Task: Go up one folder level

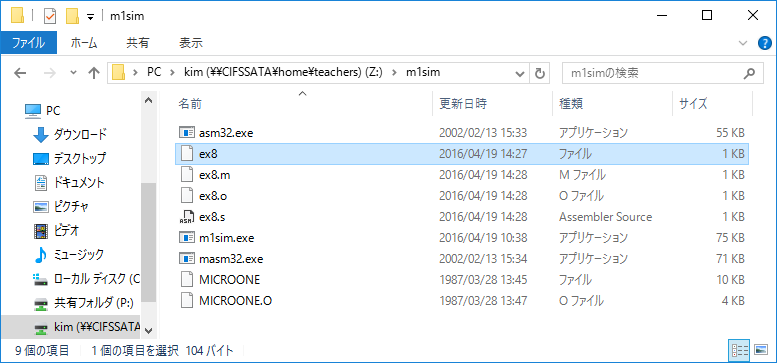Action: [94, 73]
